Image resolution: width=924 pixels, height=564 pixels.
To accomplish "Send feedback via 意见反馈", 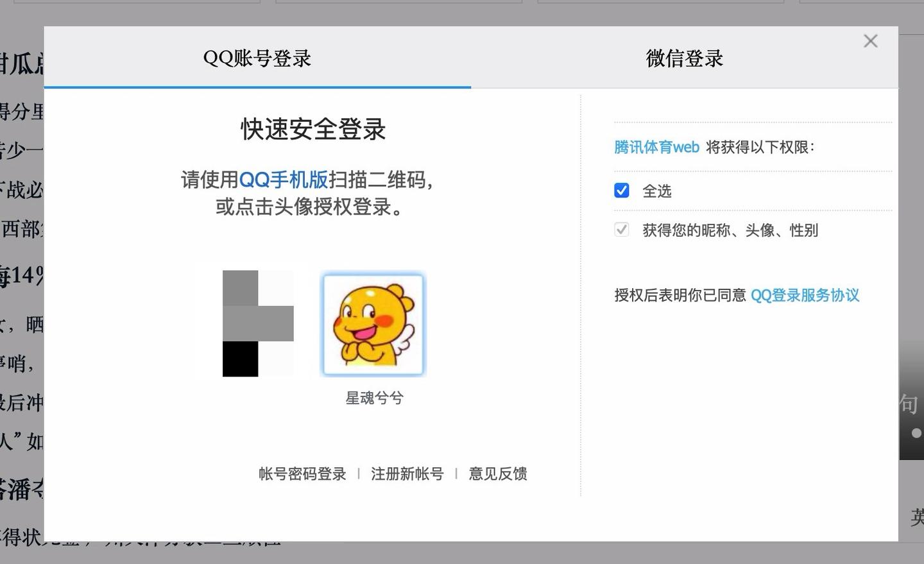I will (x=498, y=474).
